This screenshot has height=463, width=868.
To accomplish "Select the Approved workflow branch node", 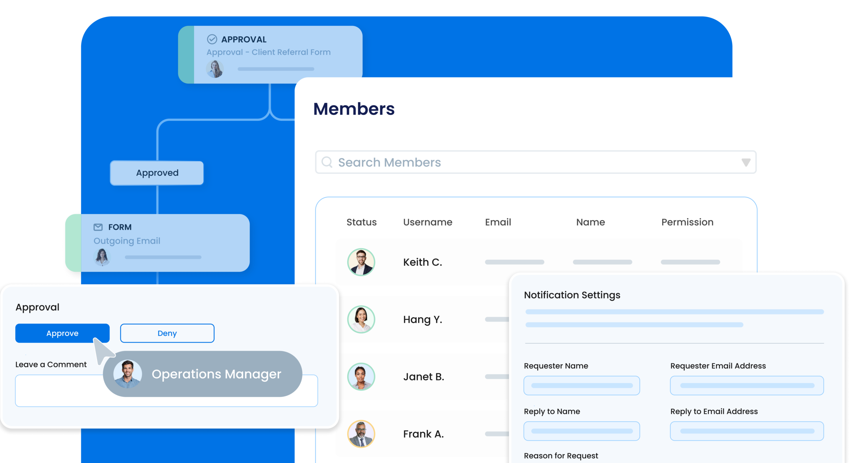I will [x=157, y=173].
